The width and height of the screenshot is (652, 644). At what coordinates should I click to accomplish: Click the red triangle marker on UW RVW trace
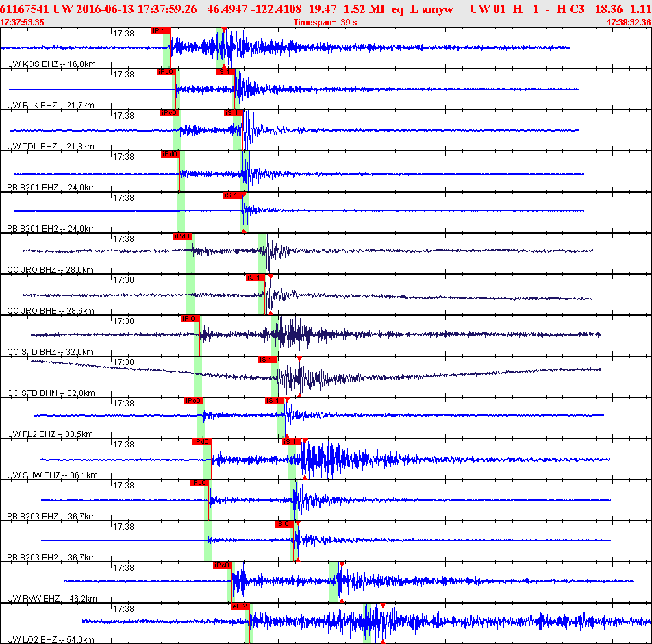click(341, 564)
